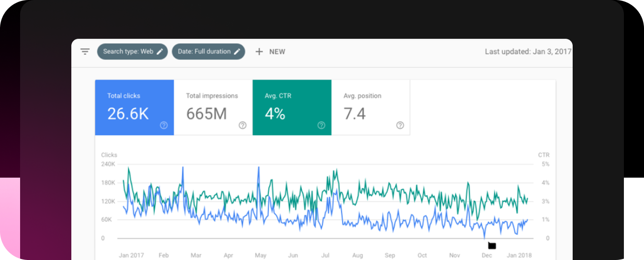Click the 4% CTR axis label
The image size is (644, 260).
click(x=545, y=183)
